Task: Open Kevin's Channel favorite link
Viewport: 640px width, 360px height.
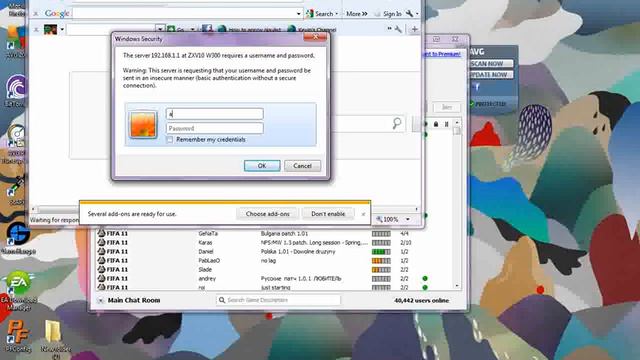Action: (x=312, y=29)
